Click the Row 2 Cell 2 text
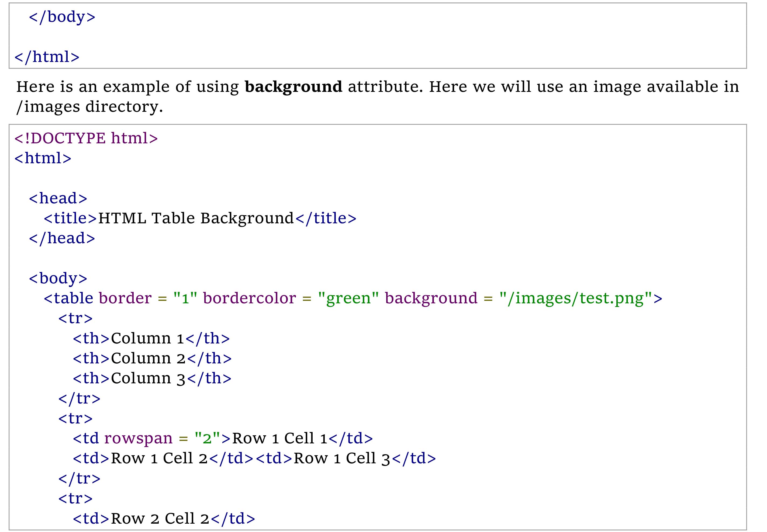Viewport: 767px width, 532px height. tap(160, 518)
